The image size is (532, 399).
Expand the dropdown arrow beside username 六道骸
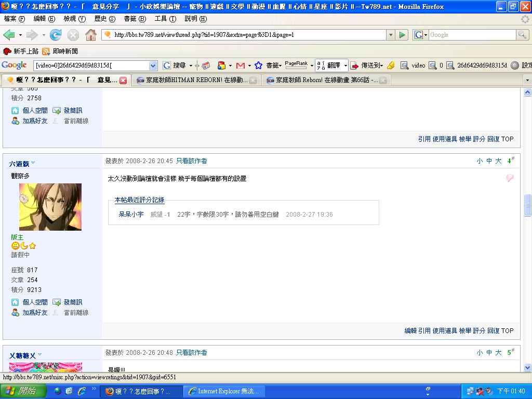point(33,163)
